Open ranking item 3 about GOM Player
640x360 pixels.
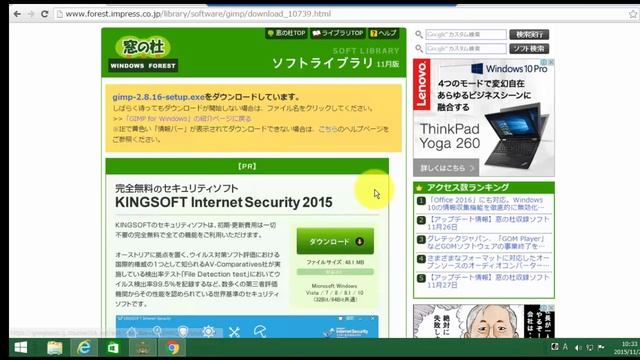[x=485, y=242]
